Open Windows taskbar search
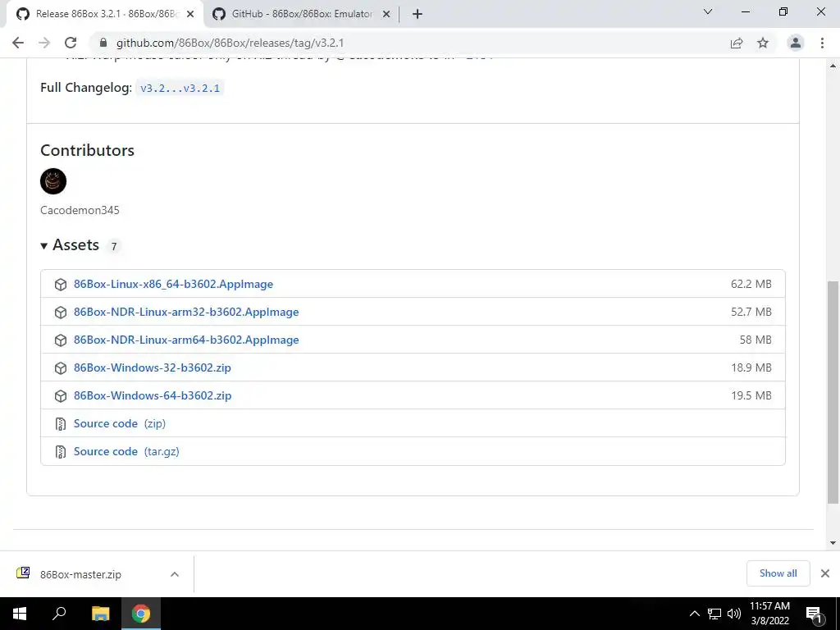The width and height of the screenshot is (840, 630). click(59, 614)
